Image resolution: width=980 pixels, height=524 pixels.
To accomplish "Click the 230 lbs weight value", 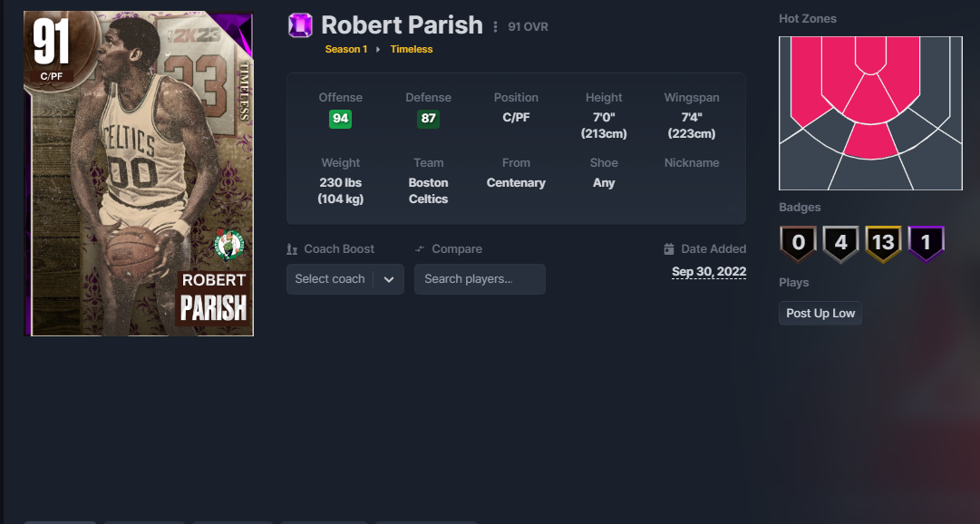I will pos(341,190).
